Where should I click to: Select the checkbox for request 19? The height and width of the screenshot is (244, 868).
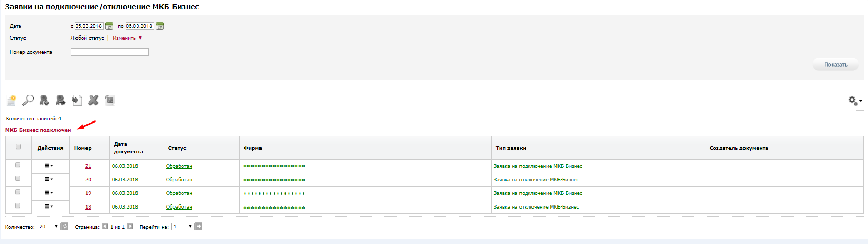click(x=18, y=192)
